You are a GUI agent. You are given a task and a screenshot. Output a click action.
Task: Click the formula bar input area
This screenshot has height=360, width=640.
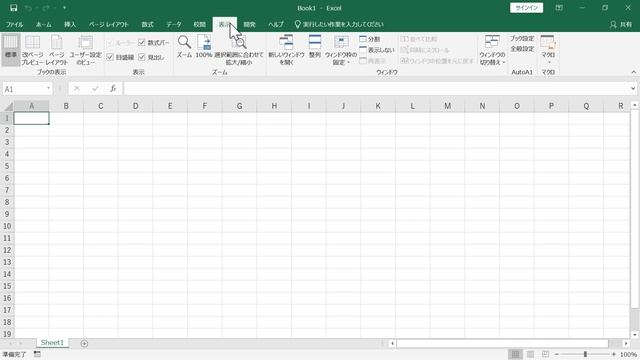pos(376,89)
